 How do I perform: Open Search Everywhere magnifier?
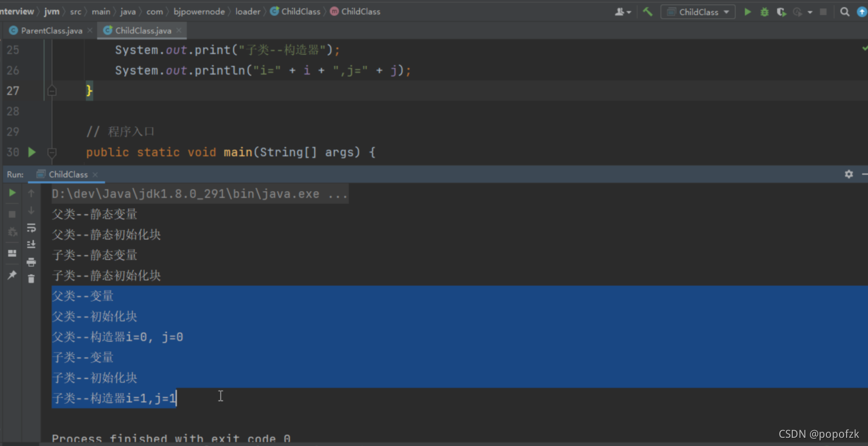(x=844, y=12)
